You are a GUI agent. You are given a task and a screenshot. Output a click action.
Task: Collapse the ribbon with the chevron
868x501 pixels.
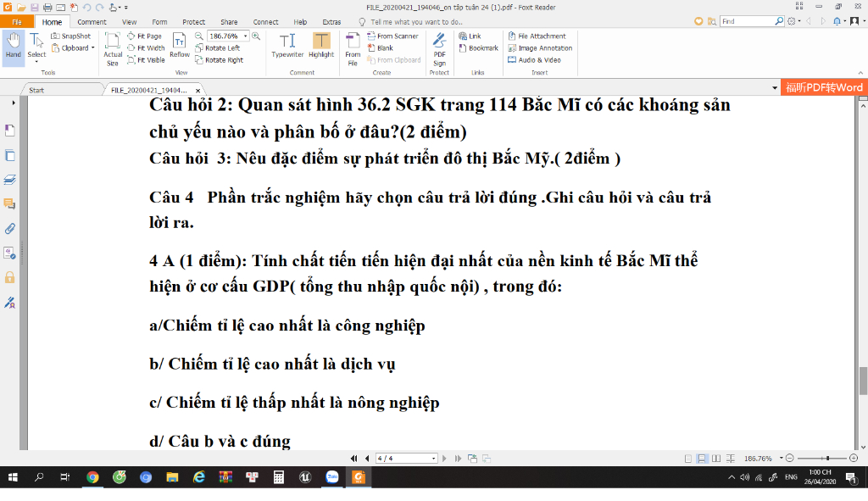tap(860, 73)
